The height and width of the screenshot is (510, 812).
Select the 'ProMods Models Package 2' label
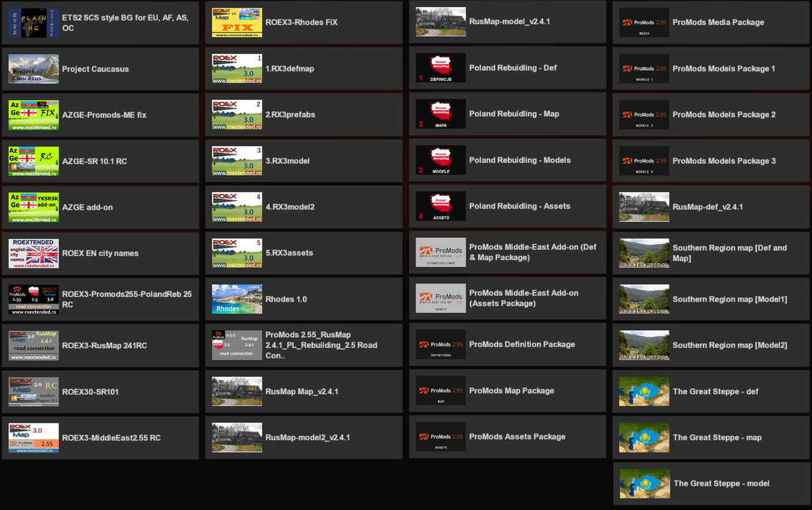(x=724, y=115)
